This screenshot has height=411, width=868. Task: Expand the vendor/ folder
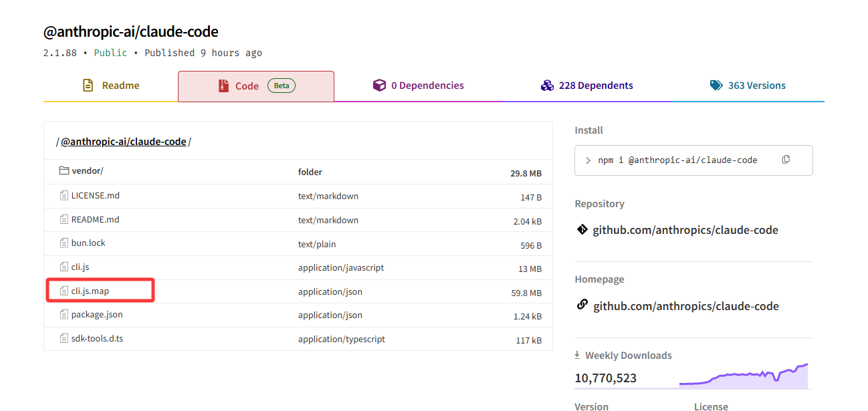(x=88, y=171)
